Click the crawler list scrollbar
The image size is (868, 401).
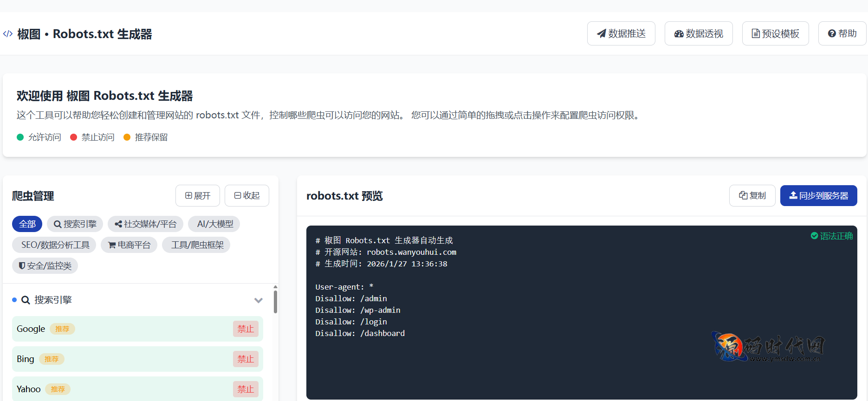click(x=275, y=302)
